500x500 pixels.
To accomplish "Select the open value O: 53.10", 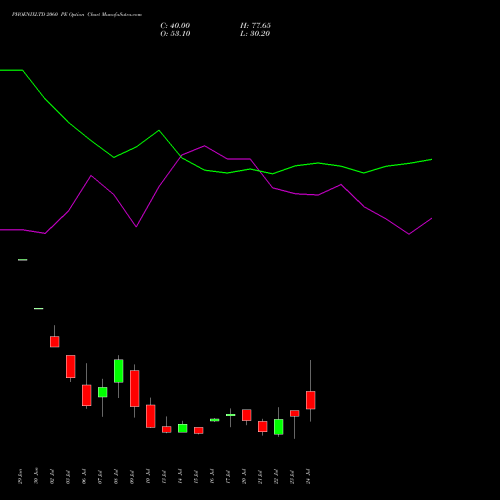I will click(x=175, y=34).
